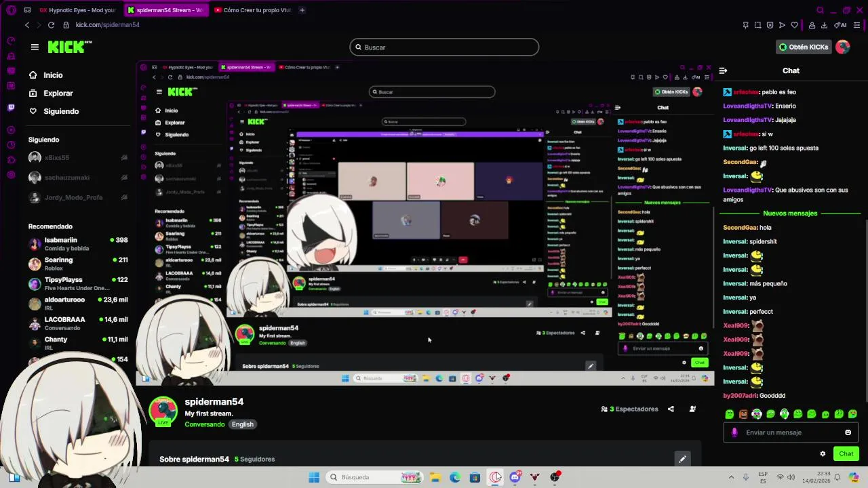Open the Kick hamburger sidebar menu
Image resolution: width=868 pixels, height=488 pixels.
(35, 47)
